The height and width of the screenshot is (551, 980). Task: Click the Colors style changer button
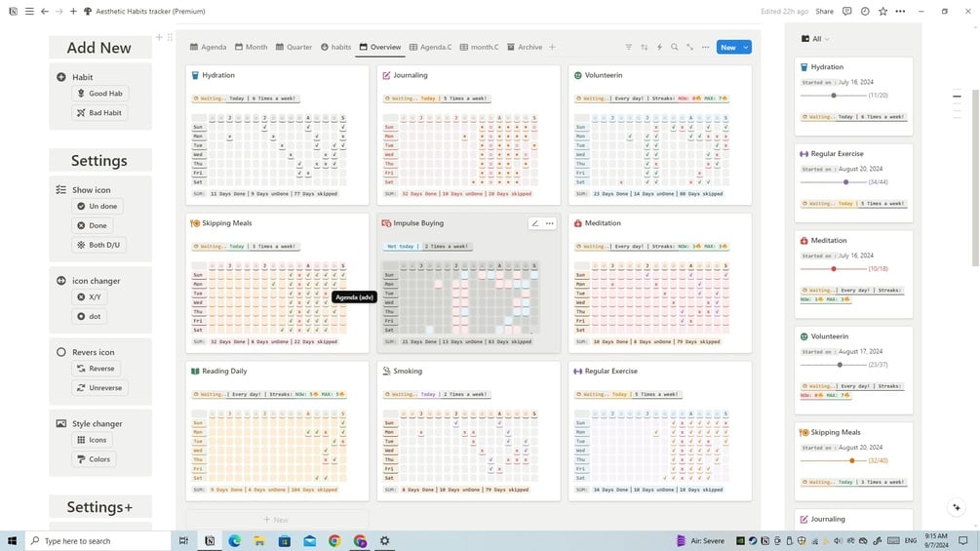[x=94, y=459]
